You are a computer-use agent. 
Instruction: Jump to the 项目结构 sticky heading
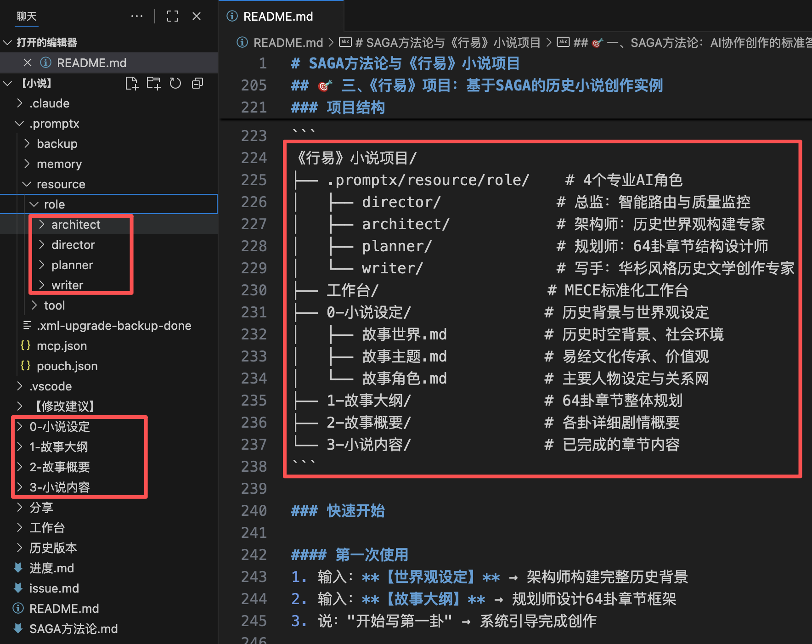(x=355, y=107)
